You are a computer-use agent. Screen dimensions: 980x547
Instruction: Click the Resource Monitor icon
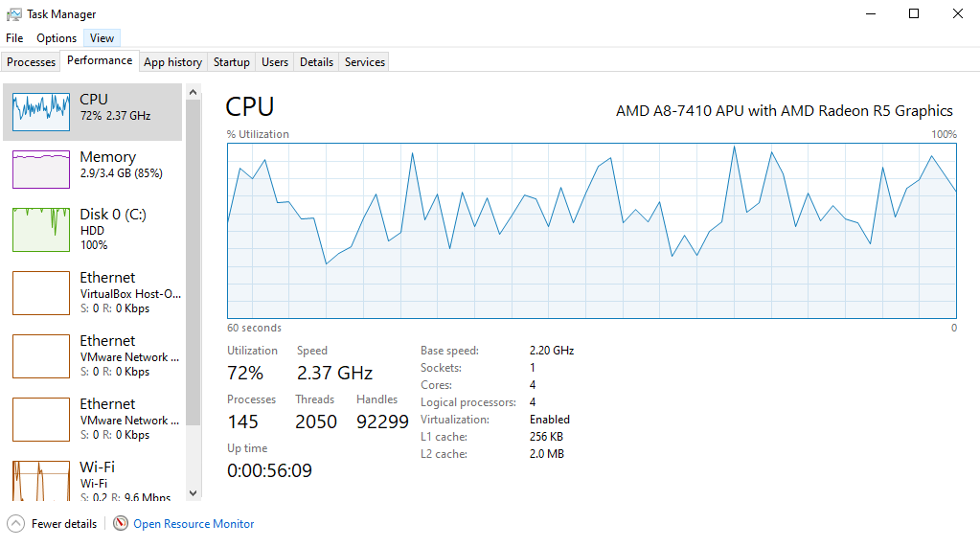point(121,524)
